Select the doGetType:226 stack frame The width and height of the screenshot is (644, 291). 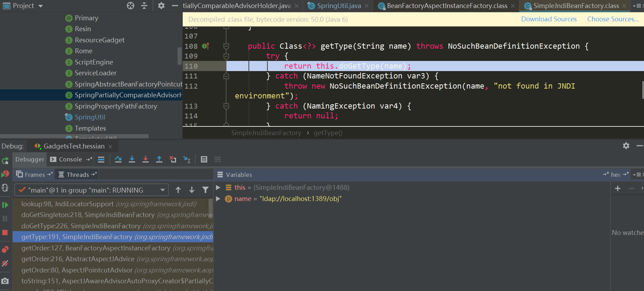tap(80, 226)
